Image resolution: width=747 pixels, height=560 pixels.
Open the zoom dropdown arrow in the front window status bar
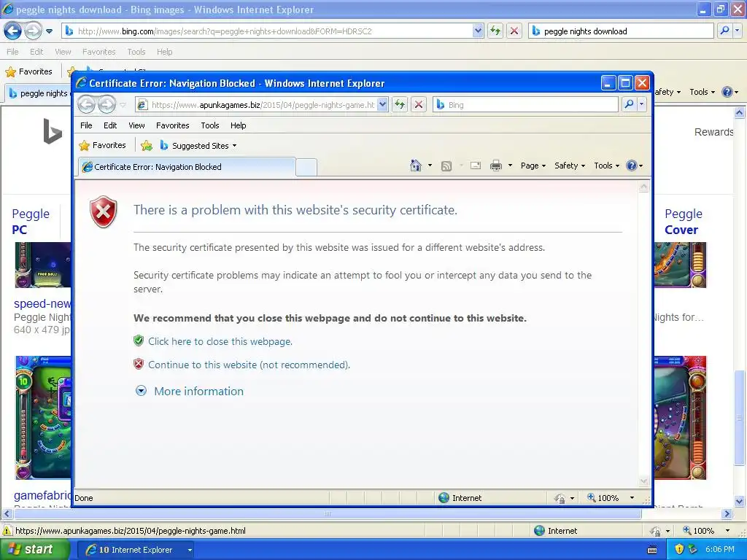coord(632,497)
